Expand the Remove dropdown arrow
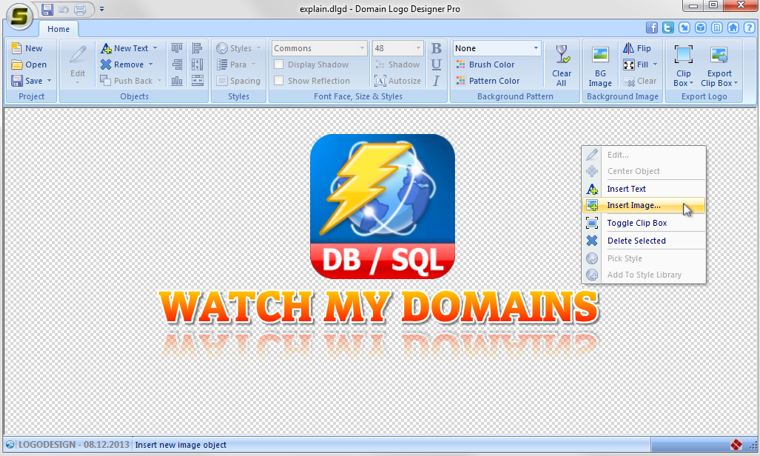Viewport: 760px width, 456px height. point(151,64)
